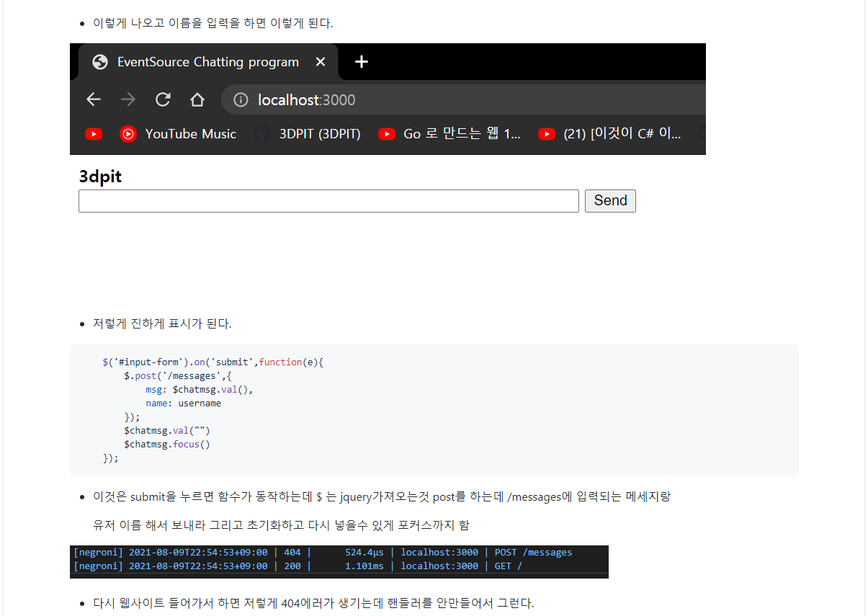Reload the localhost:3000 page
Viewport: 868px width, 616px height.
(163, 99)
